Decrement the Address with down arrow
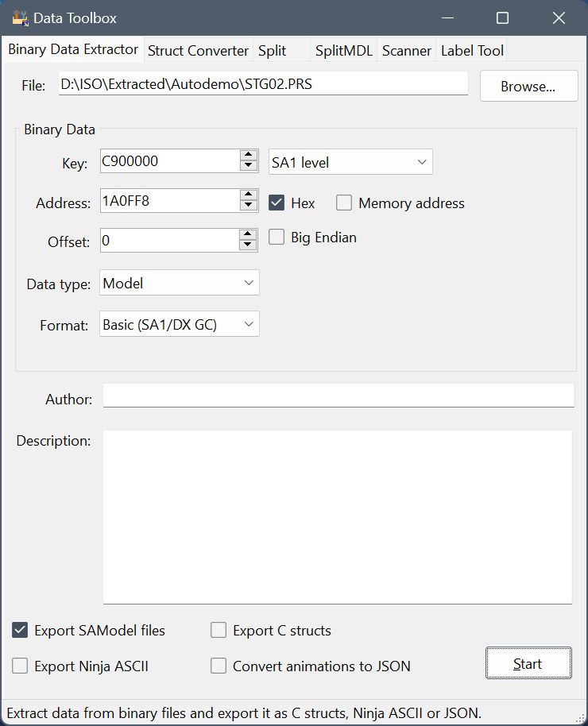 pos(249,206)
